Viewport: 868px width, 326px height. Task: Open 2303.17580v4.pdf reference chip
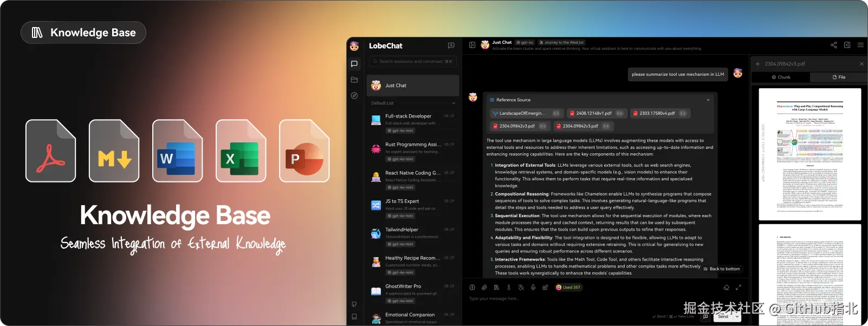(x=660, y=114)
